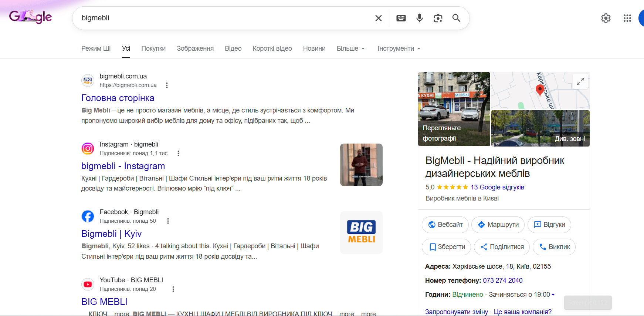Open the BIG MEBLI logo thumbnail

point(361,232)
